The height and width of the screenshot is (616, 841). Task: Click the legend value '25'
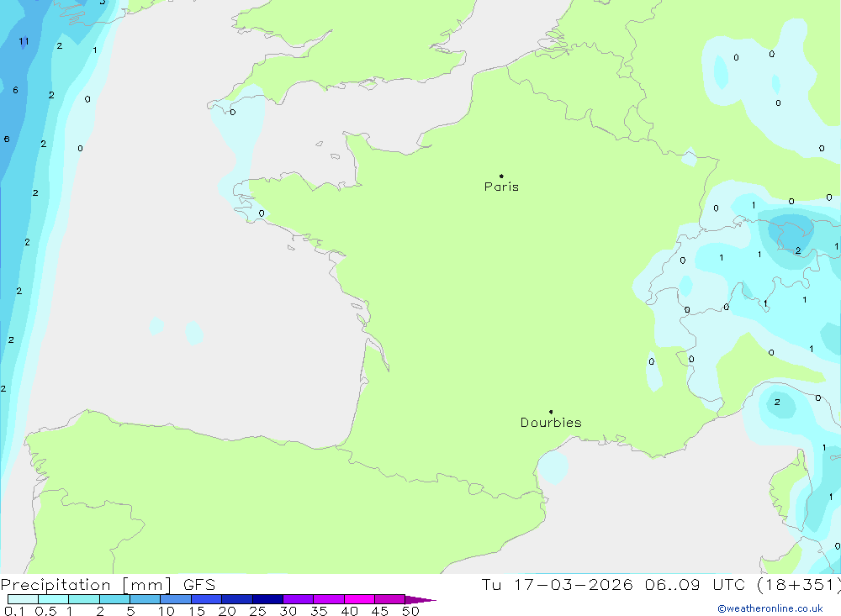coord(257,611)
